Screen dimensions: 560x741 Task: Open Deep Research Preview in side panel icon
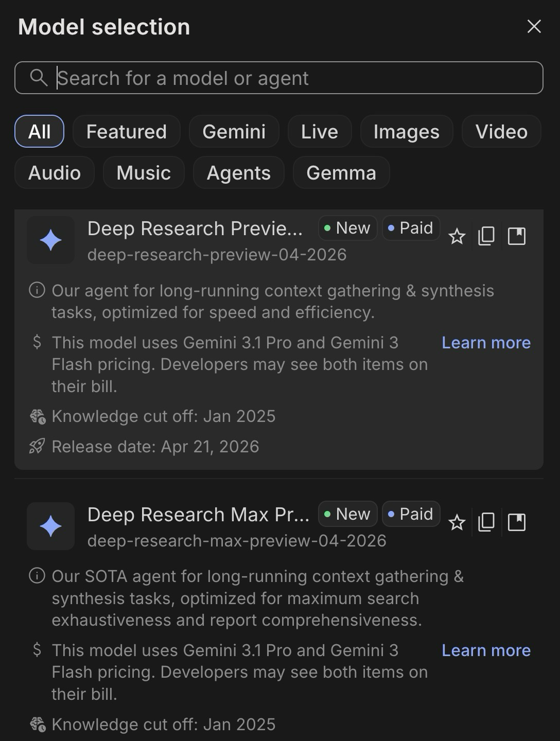516,236
